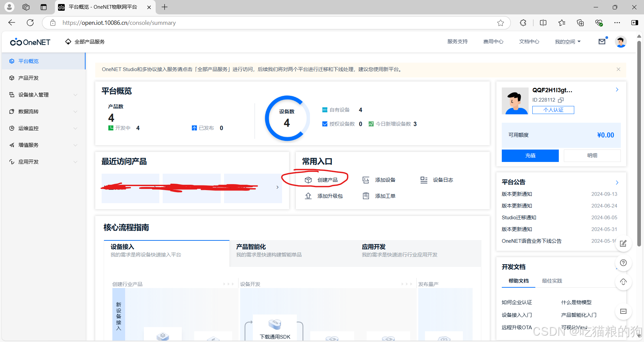Screen dimensions: 644x342
Task: Expand the 设备接入管理 sidebar menu
Action: [34, 95]
